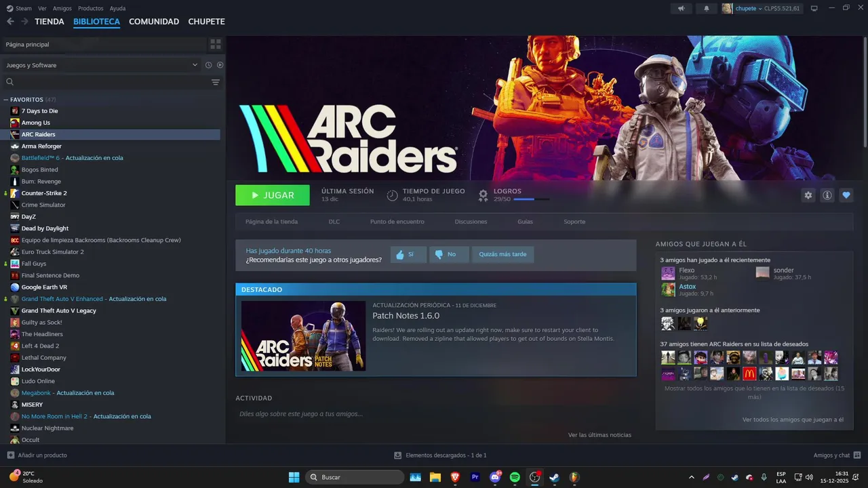This screenshot has width=868, height=488.
Task: Open the advanced library filter options icon
Action: (216, 82)
